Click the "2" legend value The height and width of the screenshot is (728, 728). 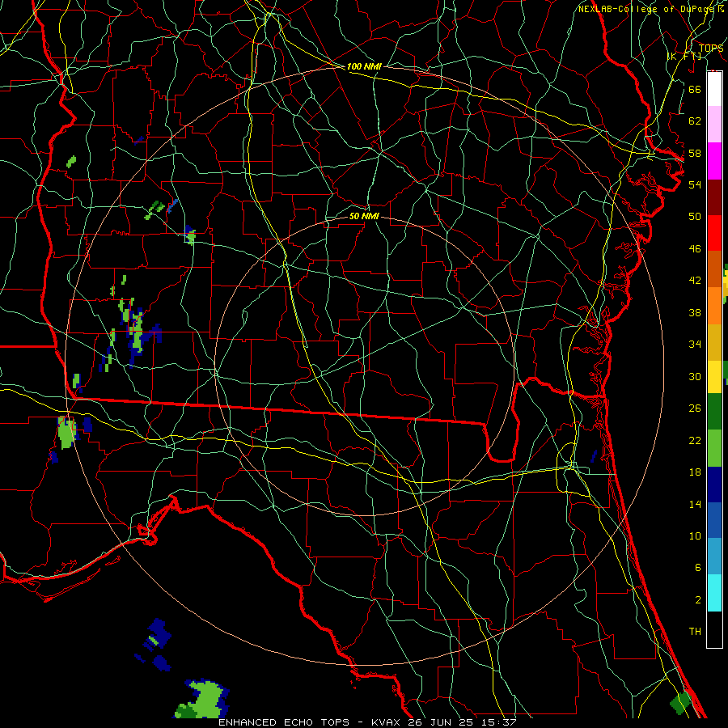click(697, 599)
